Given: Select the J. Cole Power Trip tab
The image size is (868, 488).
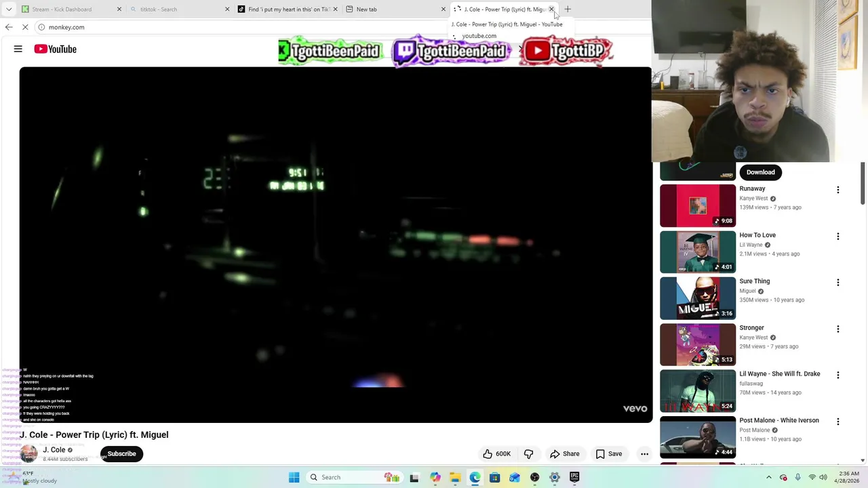Looking at the screenshot, I should pos(503,9).
